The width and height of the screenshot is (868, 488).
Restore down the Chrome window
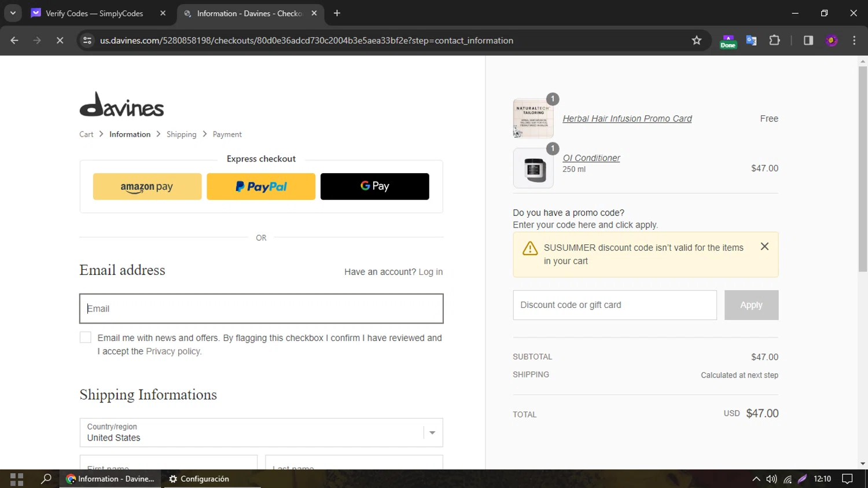[x=824, y=13]
